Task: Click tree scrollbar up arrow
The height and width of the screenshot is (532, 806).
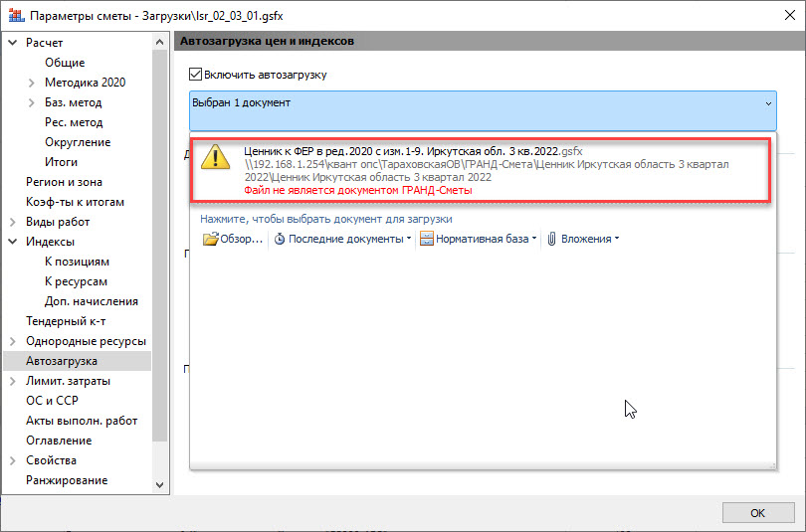Action: coord(159,42)
